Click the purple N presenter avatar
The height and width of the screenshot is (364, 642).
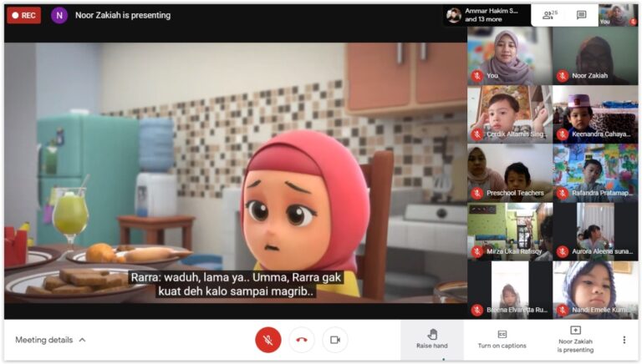tap(59, 15)
